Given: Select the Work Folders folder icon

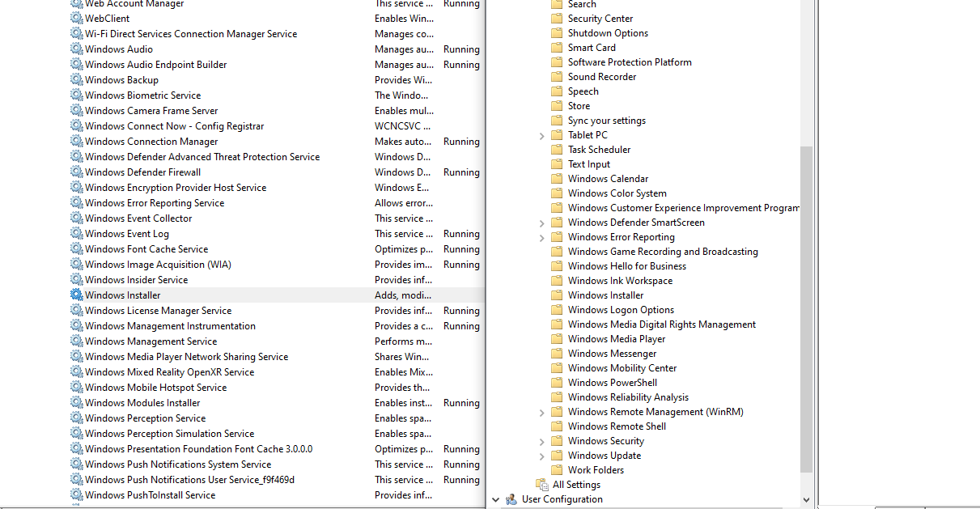Looking at the screenshot, I should coord(557,470).
